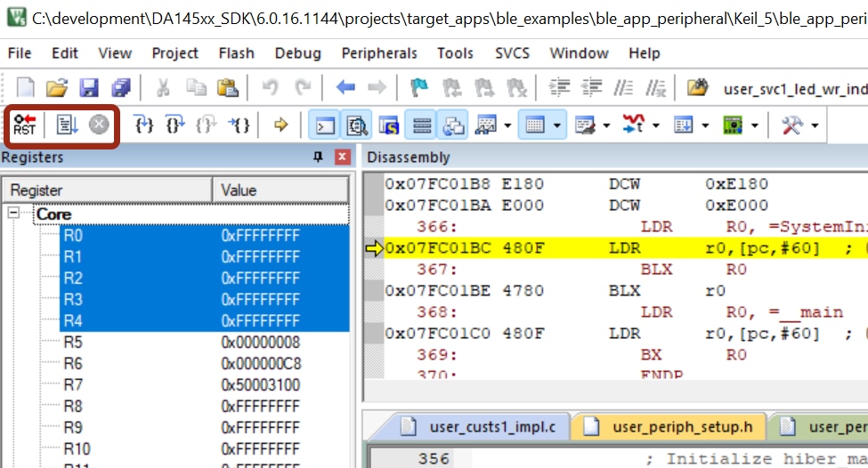This screenshot has height=468, width=868.
Task: Toggle the Disassembly Window button
Action: pyautogui.click(x=357, y=125)
